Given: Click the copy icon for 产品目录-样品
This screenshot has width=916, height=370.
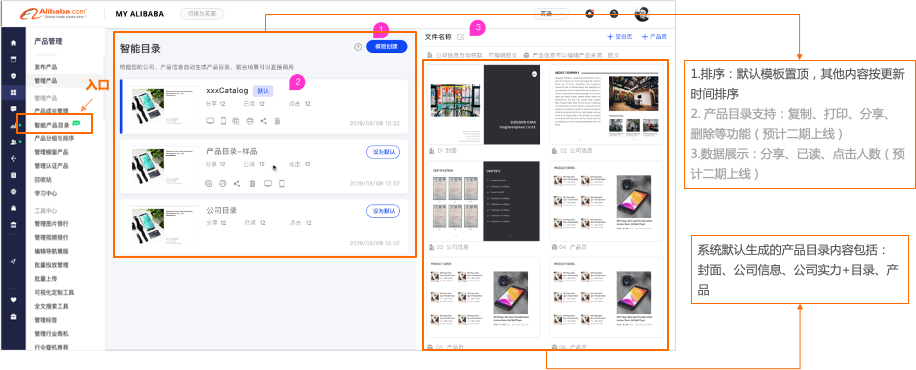Looking at the screenshot, I should 209,184.
